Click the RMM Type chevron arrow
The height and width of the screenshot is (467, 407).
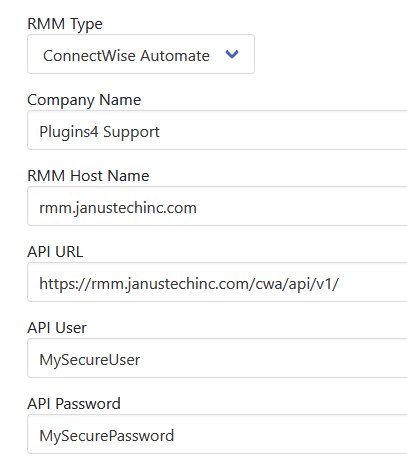coord(232,54)
